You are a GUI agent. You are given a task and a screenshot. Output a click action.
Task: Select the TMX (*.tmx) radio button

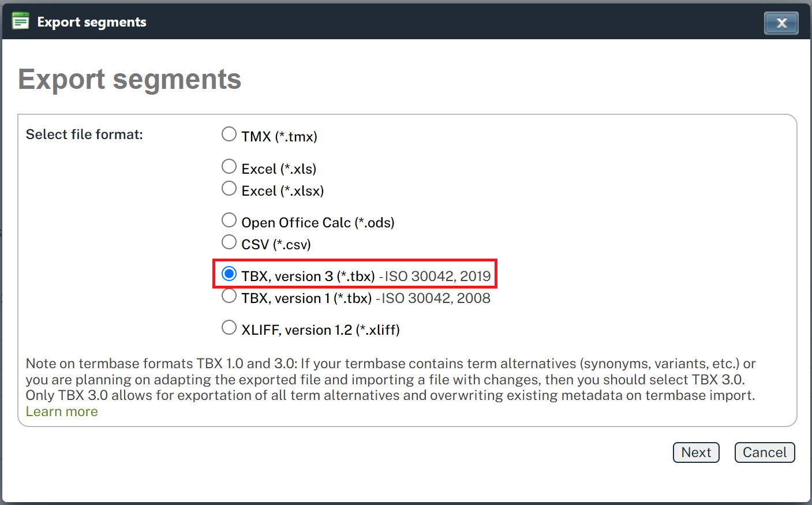[229, 134]
